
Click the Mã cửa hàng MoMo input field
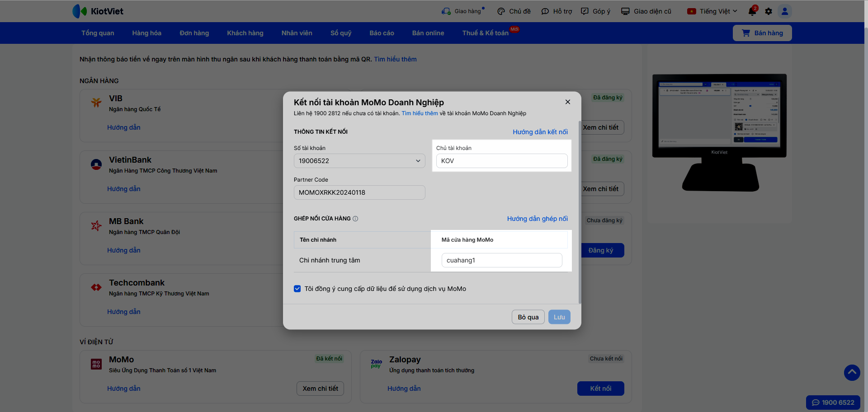point(502,260)
